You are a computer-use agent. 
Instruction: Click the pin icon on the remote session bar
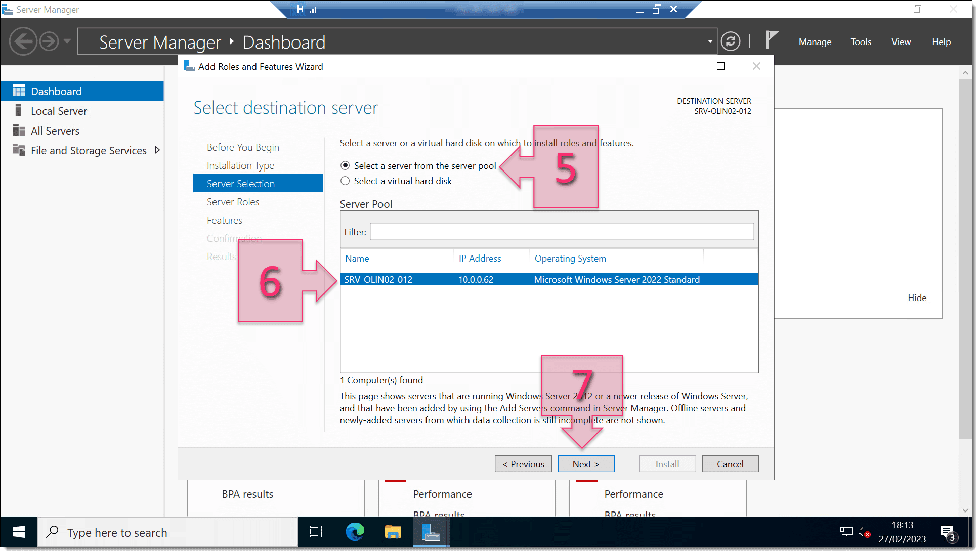coord(299,9)
